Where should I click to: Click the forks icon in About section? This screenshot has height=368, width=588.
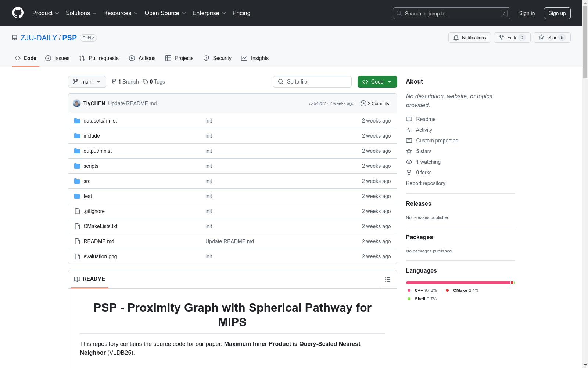(409, 173)
